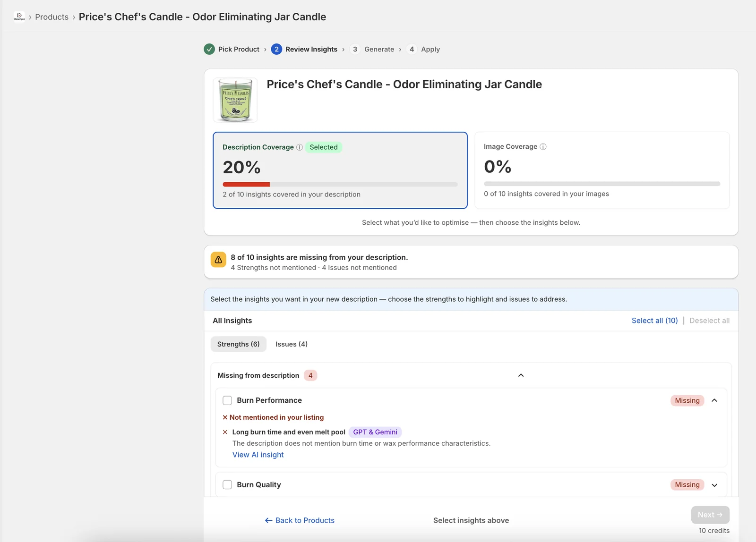Click the Next button

(710, 515)
